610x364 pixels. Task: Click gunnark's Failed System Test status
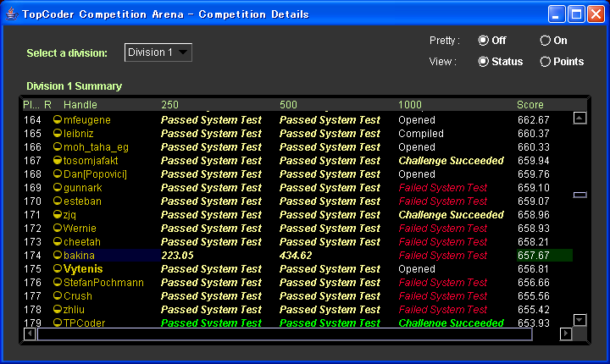[x=443, y=187]
